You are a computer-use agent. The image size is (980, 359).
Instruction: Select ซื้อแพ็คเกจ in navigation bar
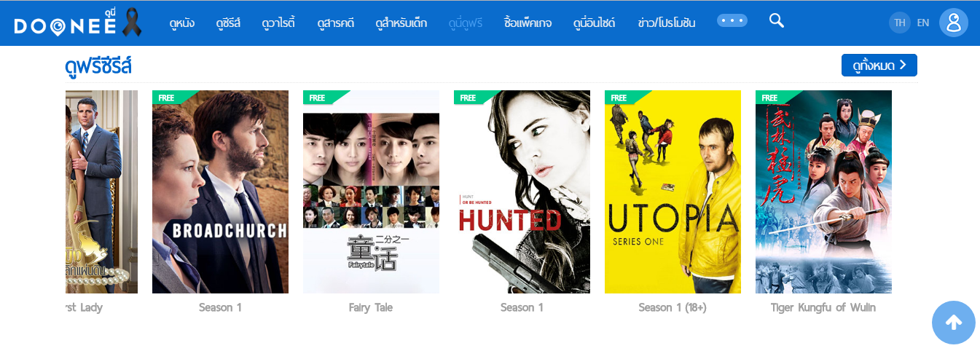pos(528,23)
